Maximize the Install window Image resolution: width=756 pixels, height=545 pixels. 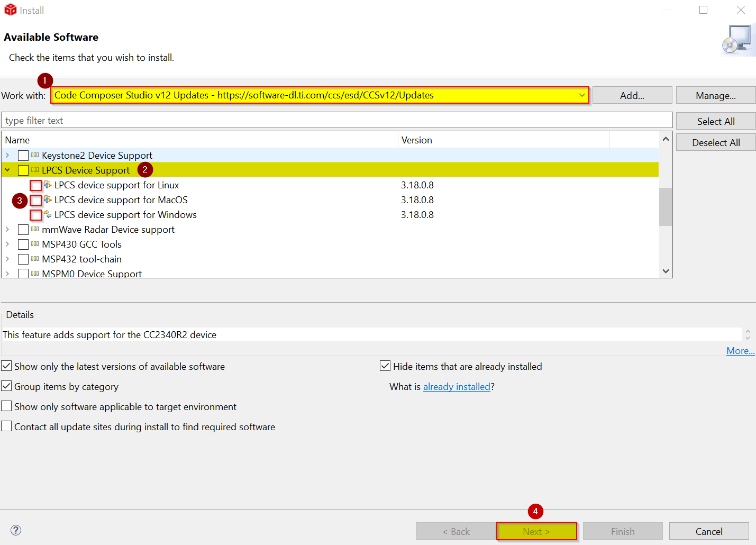[x=703, y=10]
